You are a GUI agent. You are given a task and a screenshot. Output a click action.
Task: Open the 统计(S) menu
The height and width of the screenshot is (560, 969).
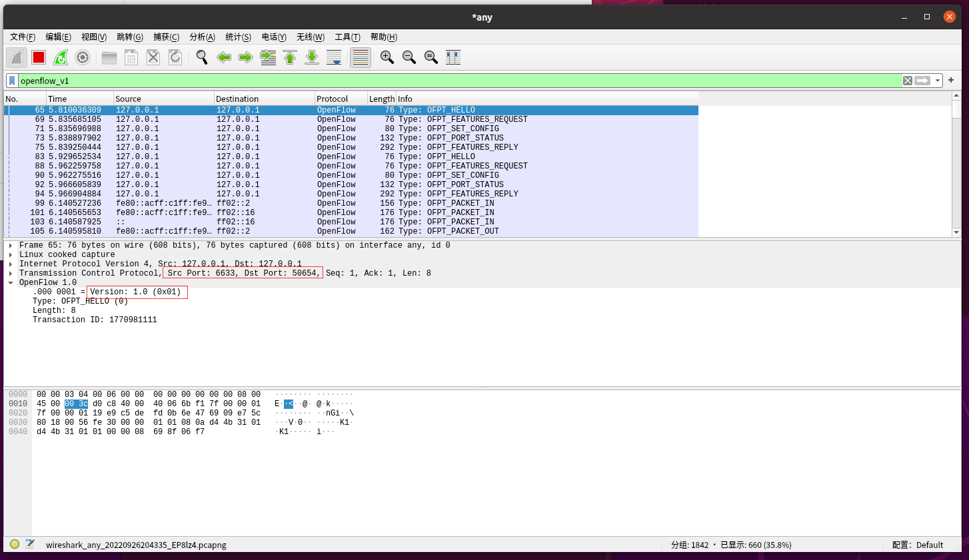(x=238, y=37)
